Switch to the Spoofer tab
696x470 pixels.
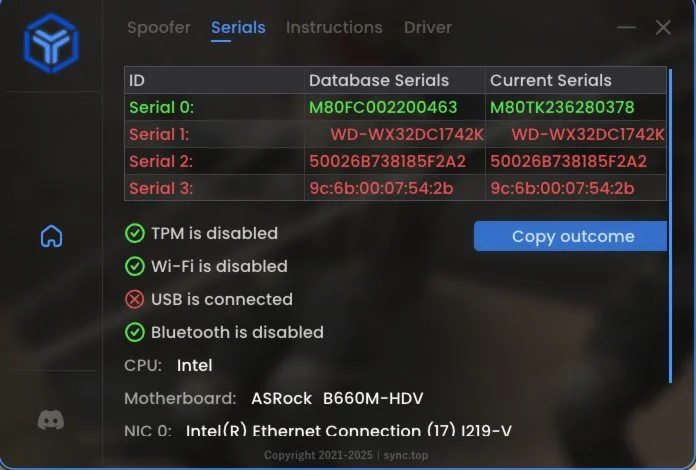point(159,28)
